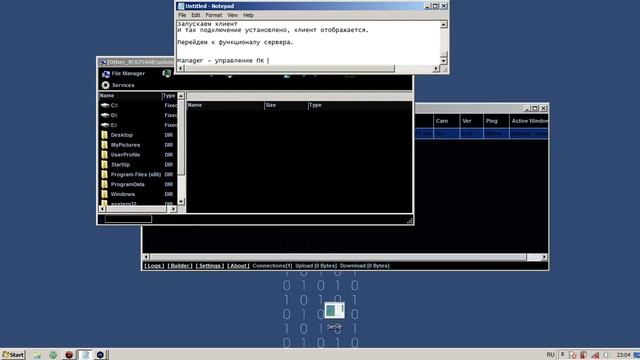
Task: Open the ProgramData folder icon
Action: (x=104, y=184)
